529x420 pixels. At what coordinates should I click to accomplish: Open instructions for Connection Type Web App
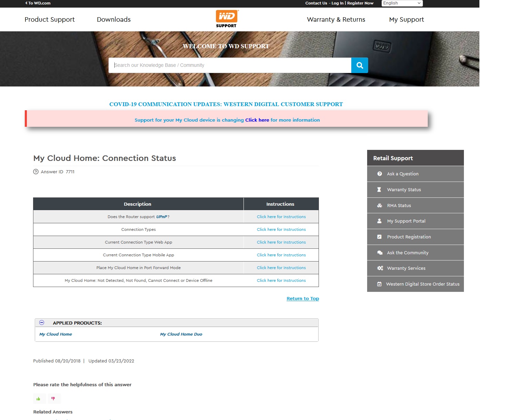[281, 242]
